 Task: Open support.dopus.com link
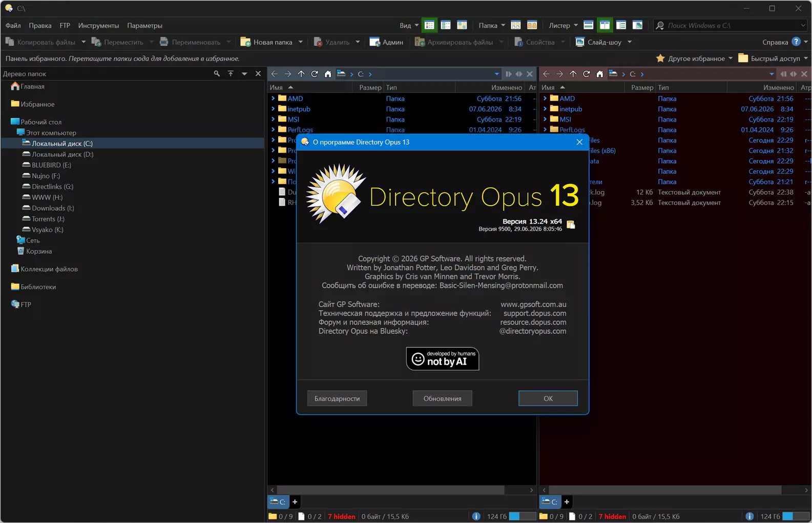535,313
